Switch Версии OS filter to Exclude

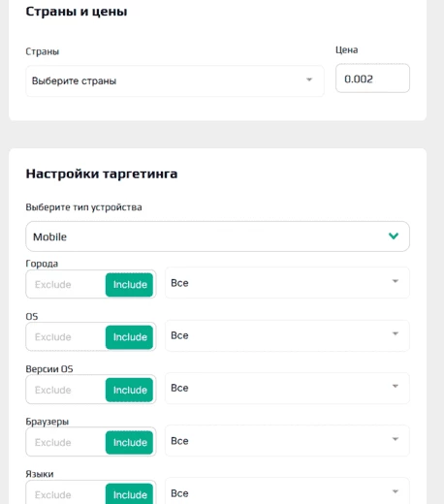point(53,390)
